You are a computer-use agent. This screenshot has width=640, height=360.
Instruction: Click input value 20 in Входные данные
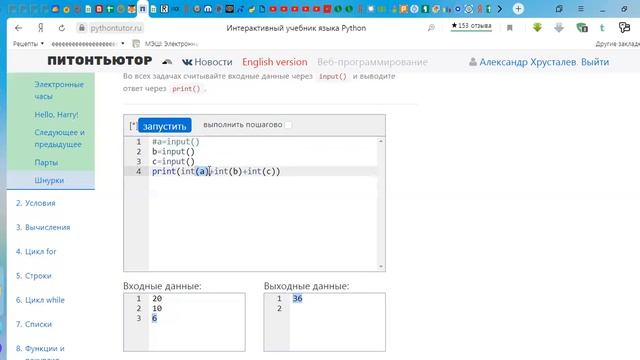[157, 298]
